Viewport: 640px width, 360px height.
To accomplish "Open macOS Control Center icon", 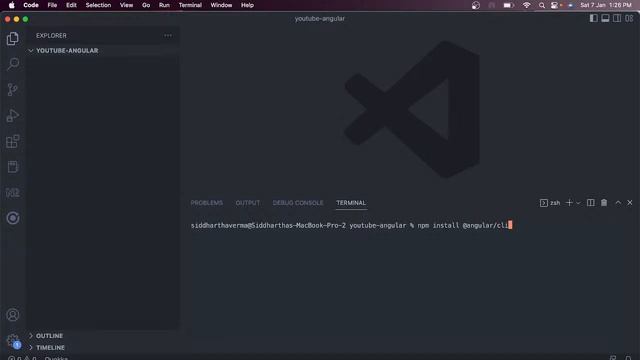I will 554,5.
